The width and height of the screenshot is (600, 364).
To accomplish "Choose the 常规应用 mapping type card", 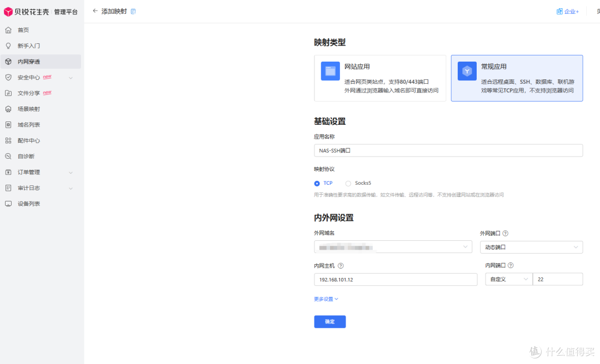I will (517, 78).
